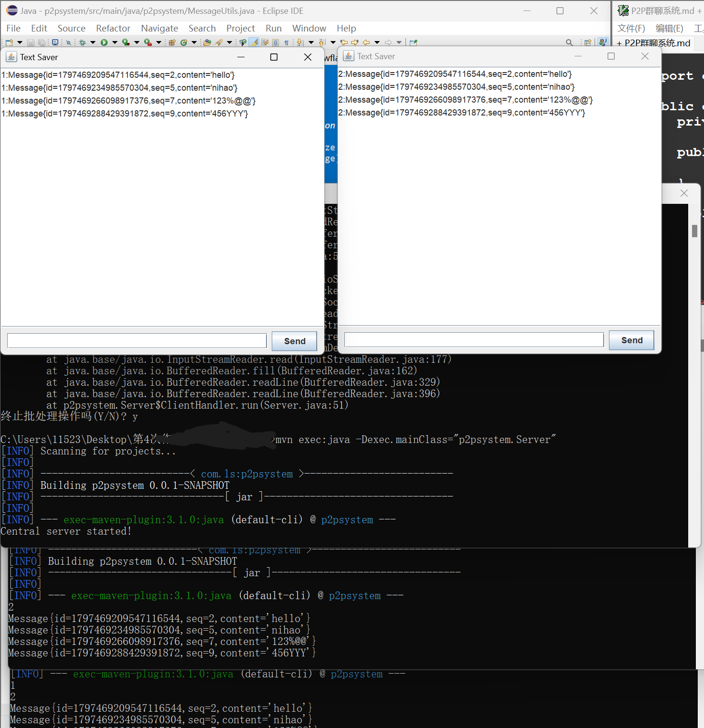Screen dimensions: 704x728
Task: Click the Terminal monitor icon in the toolbar
Action: click(55, 42)
